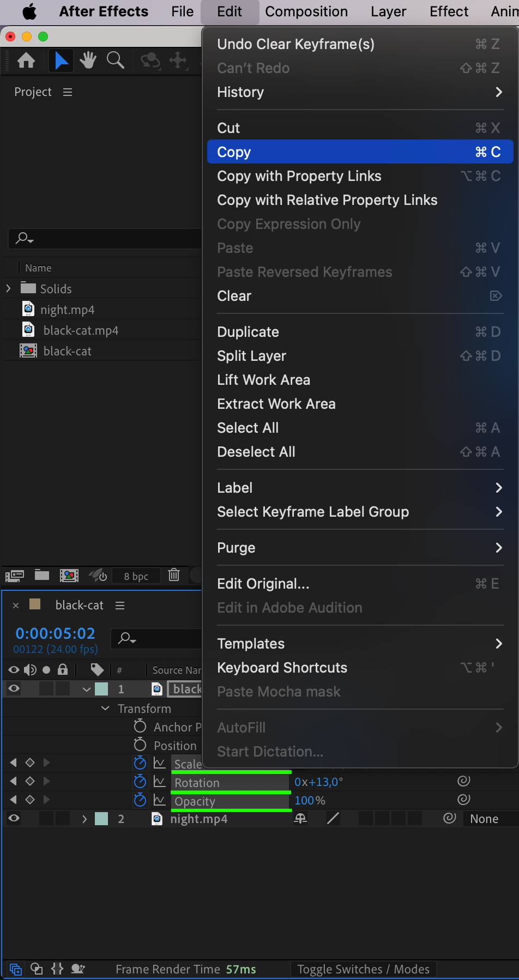Screen dimensions: 519x980
Task: Click the timecode 0:00:05:02 field
Action: (55, 633)
